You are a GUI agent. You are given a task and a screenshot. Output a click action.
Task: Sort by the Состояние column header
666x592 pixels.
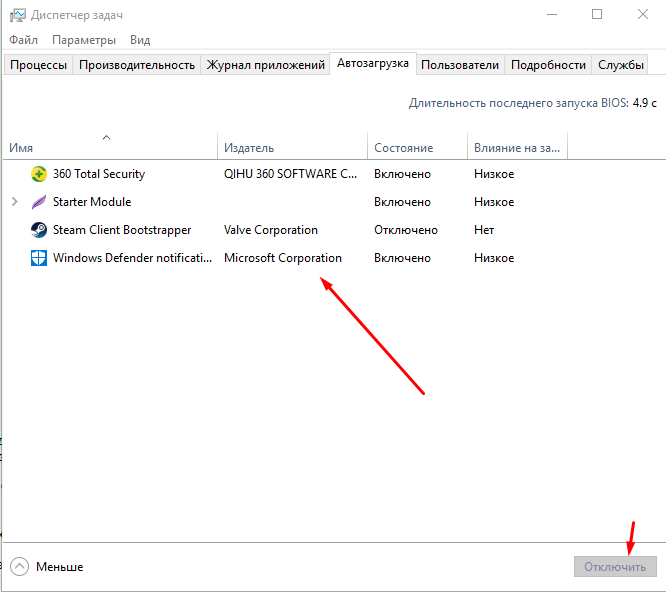pos(417,146)
